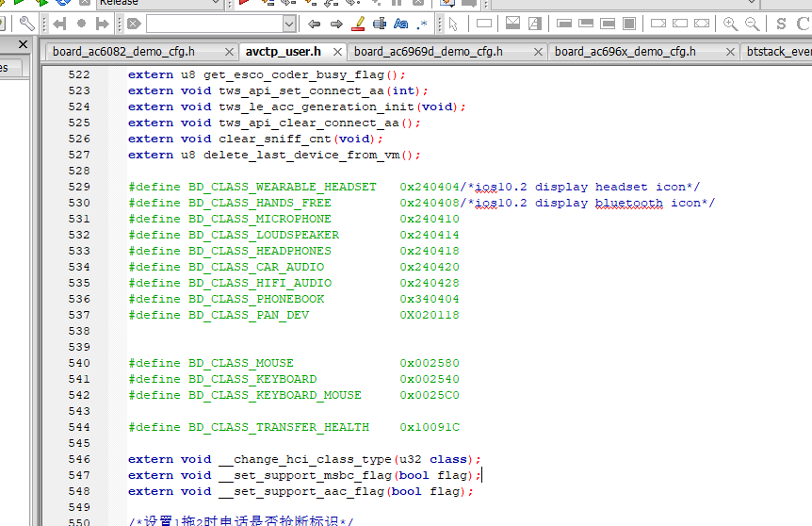
Task: Click the zoom out magnifier
Action: pos(752,24)
